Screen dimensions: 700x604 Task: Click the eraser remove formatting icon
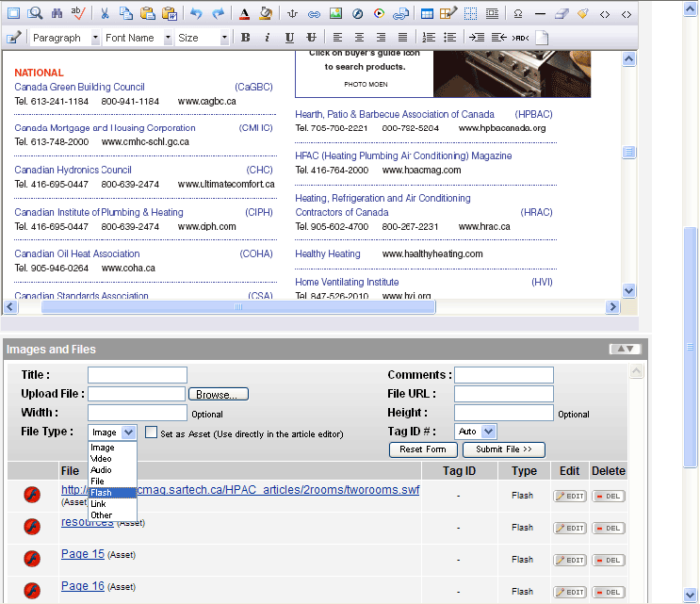[562, 14]
